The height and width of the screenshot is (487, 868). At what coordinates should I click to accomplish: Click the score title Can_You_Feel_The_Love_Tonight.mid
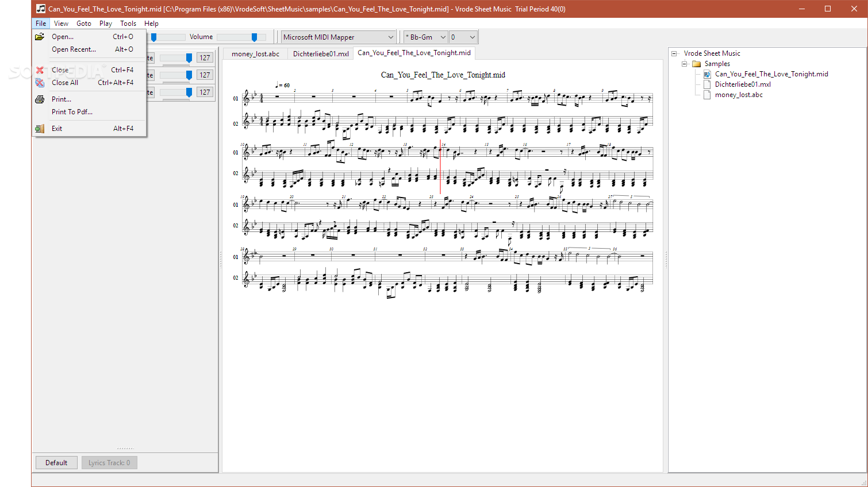(443, 75)
